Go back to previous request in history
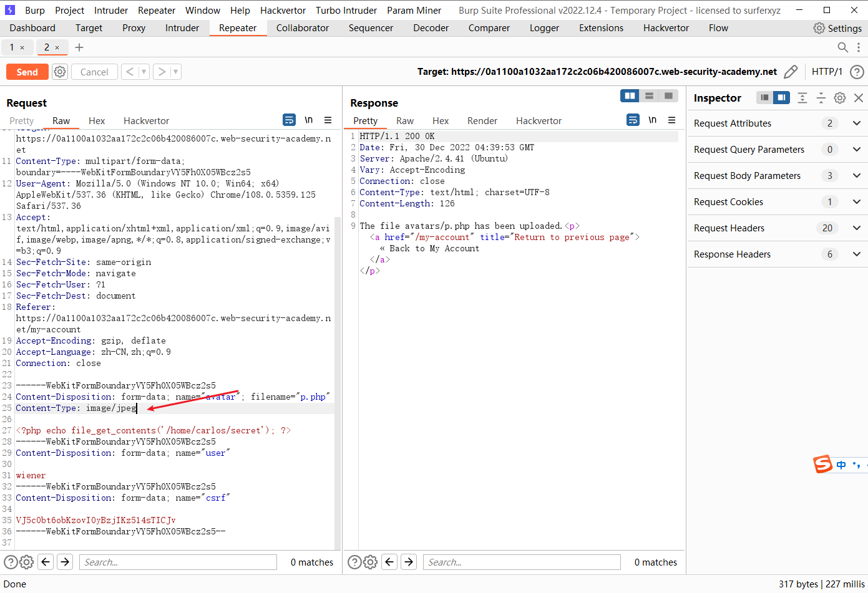868x593 pixels. [x=130, y=72]
